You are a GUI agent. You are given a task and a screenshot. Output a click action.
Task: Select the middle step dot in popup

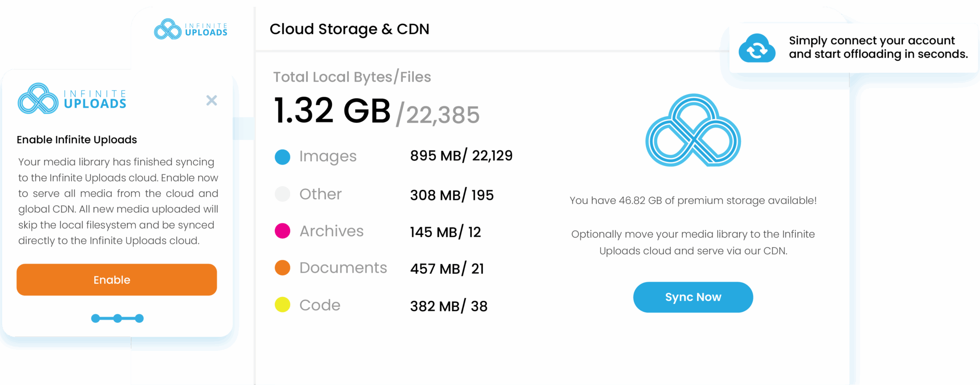tap(118, 318)
